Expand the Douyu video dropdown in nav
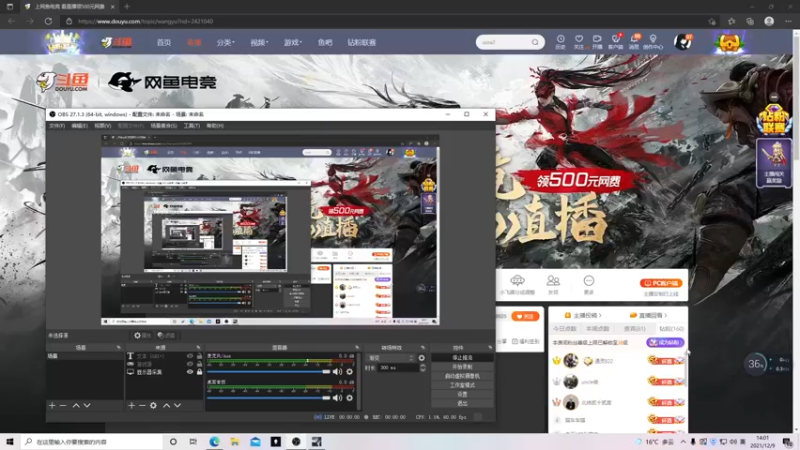This screenshot has height=450, width=800. (x=259, y=42)
